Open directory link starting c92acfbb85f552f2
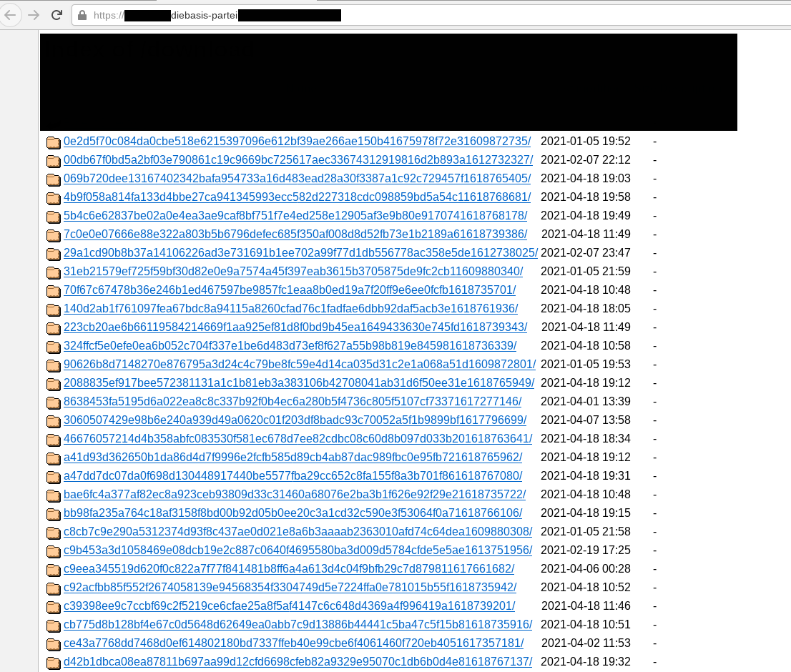Screen dimensions: 791x672 coord(290,588)
